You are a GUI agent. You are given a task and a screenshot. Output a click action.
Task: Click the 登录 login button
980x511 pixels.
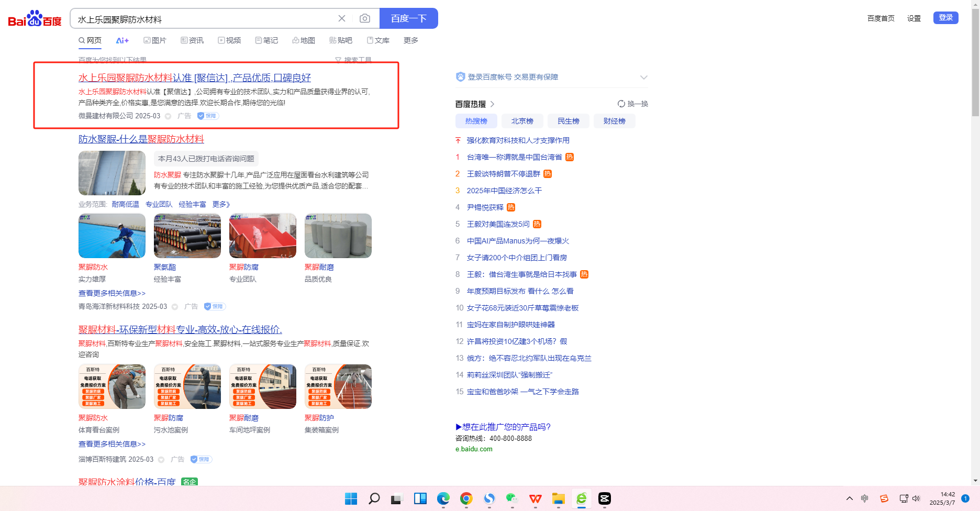946,18
